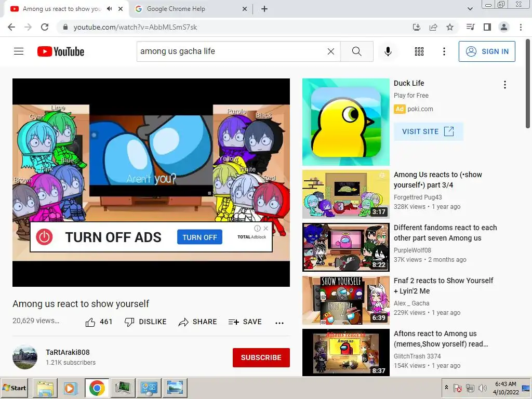Open TaRtAraki808 channel avatar
This screenshot has height=399, width=532.
point(25,357)
